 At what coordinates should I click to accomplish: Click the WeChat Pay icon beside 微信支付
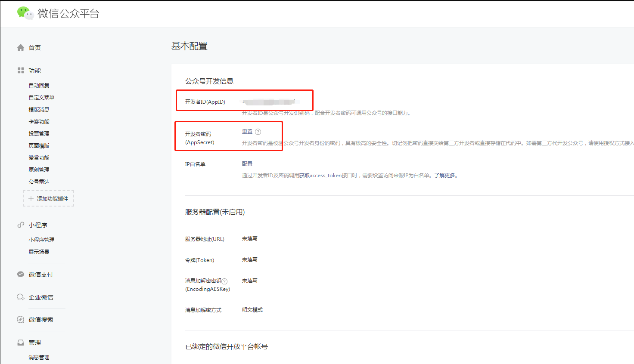click(21, 274)
